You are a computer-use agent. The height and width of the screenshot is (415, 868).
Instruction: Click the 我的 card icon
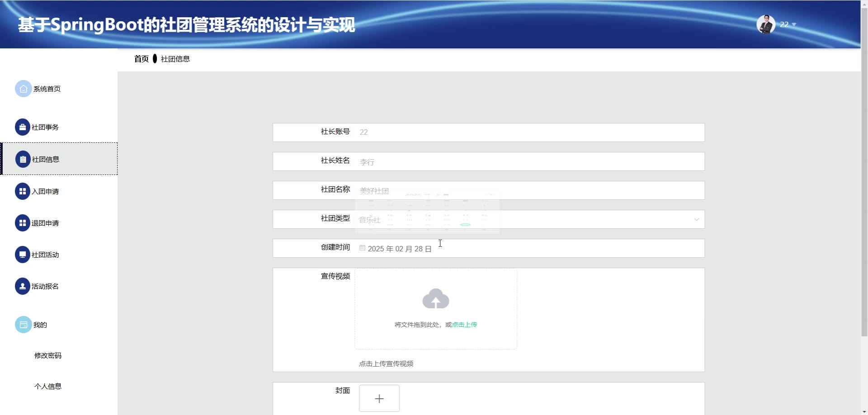pos(24,325)
